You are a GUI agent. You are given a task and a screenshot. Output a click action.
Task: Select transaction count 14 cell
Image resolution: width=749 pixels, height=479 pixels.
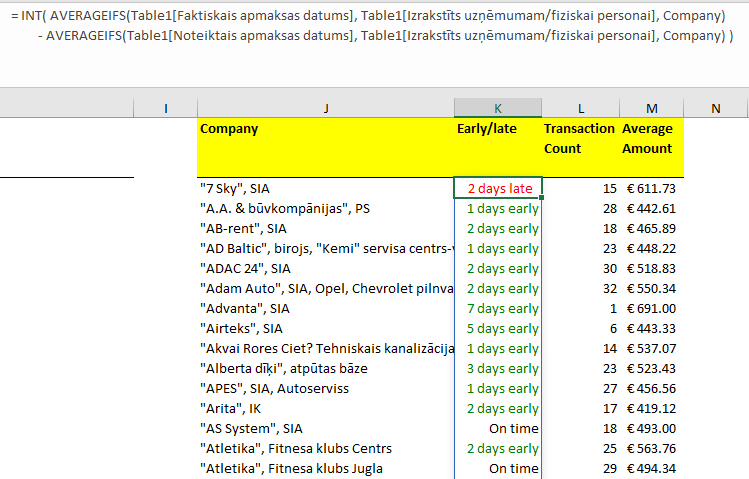tap(581, 349)
